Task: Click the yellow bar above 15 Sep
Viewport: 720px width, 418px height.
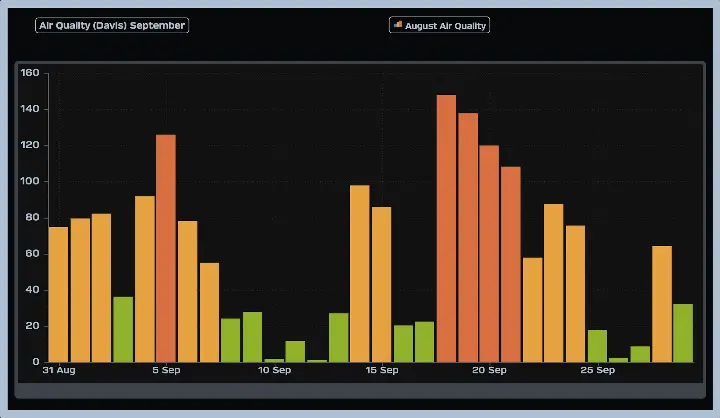Action: point(381,284)
